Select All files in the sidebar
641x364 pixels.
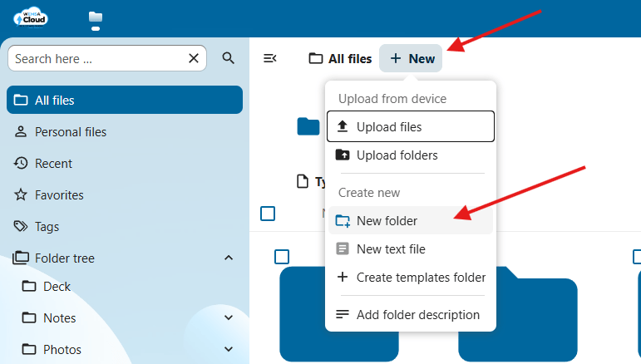tap(125, 100)
